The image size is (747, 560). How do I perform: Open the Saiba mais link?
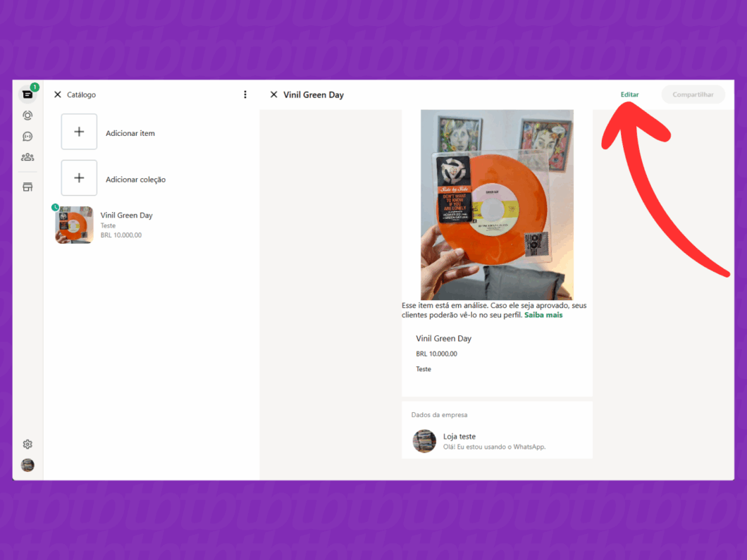[x=543, y=315]
